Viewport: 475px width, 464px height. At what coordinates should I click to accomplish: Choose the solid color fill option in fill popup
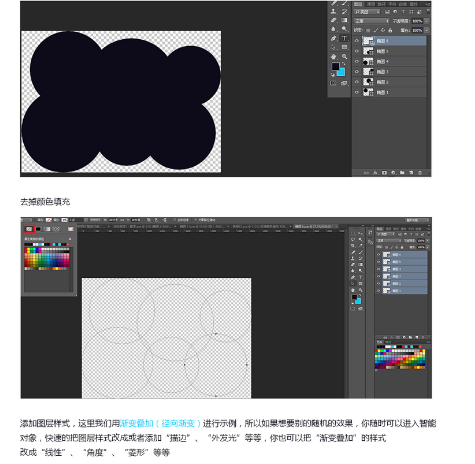click(x=38, y=229)
